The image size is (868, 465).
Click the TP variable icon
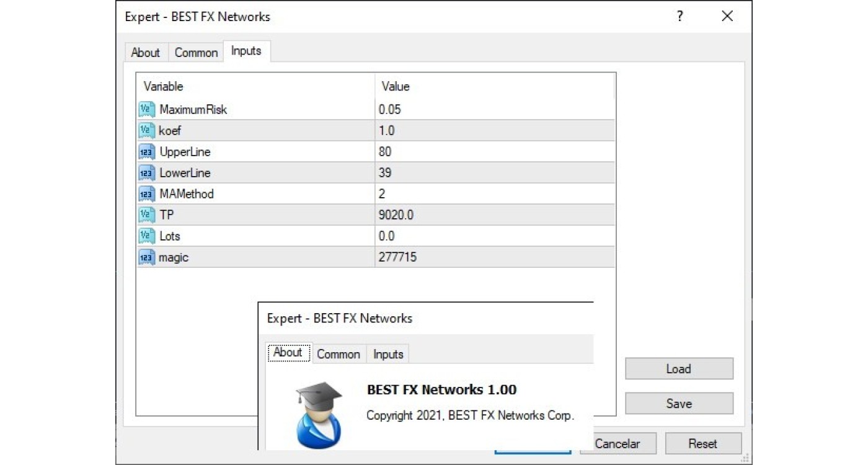click(146, 215)
